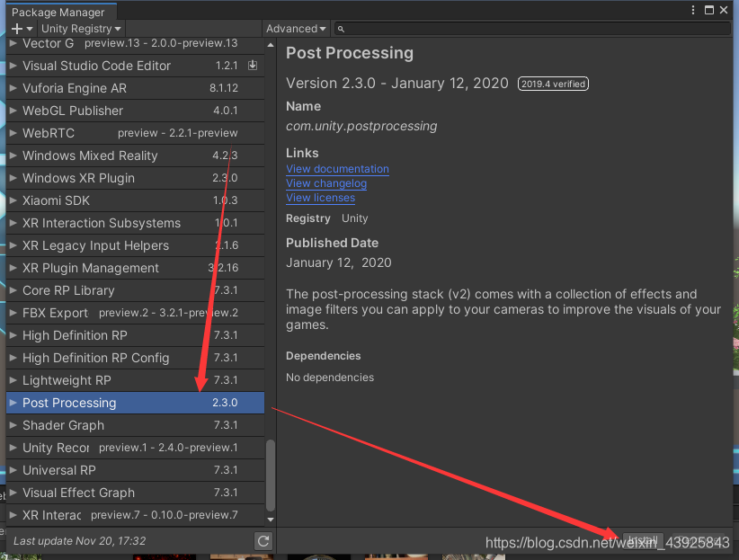Switch to the Package Manager tab
The image size is (739, 560).
(x=60, y=12)
